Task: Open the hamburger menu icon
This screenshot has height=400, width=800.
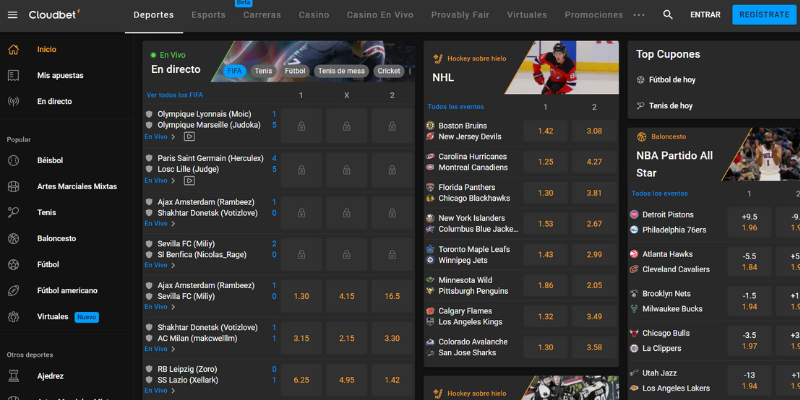Action: point(13,15)
